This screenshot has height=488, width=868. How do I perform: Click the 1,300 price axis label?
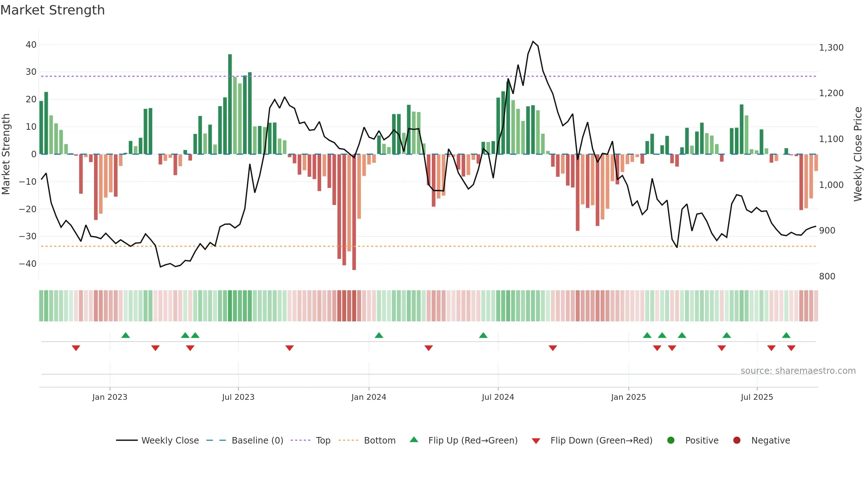(831, 47)
